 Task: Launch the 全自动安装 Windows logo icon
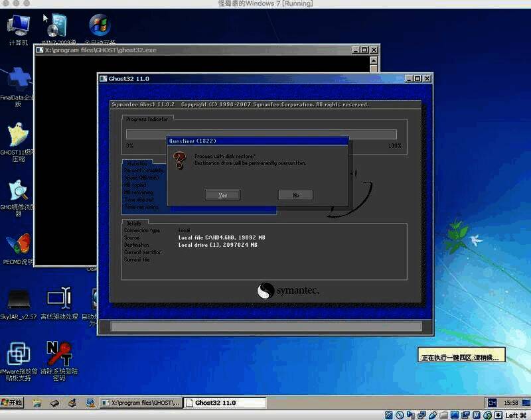(99, 27)
